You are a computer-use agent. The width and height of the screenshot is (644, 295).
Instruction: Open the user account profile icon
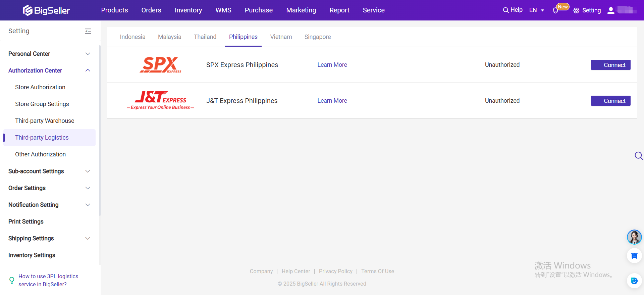click(611, 10)
